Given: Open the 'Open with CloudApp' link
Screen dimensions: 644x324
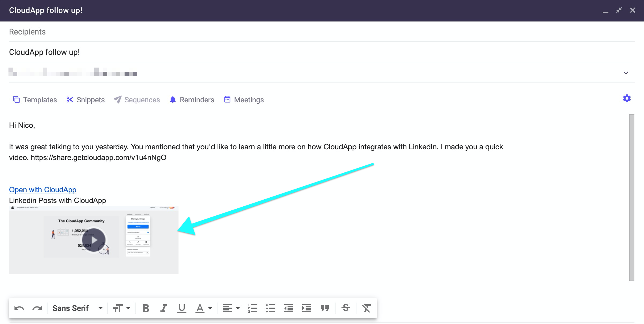Looking at the screenshot, I should tap(42, 190).
